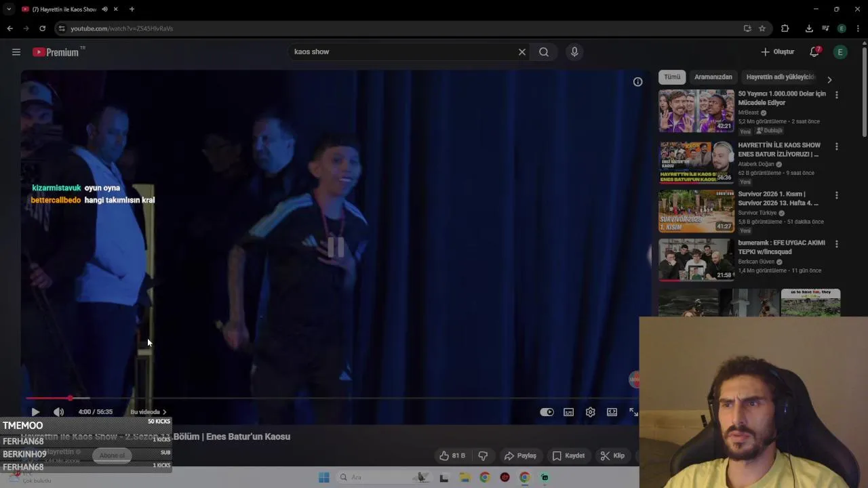The width and height of the screenshot is (868, 488).
Task: Mute the video volume
Action: 59,412
